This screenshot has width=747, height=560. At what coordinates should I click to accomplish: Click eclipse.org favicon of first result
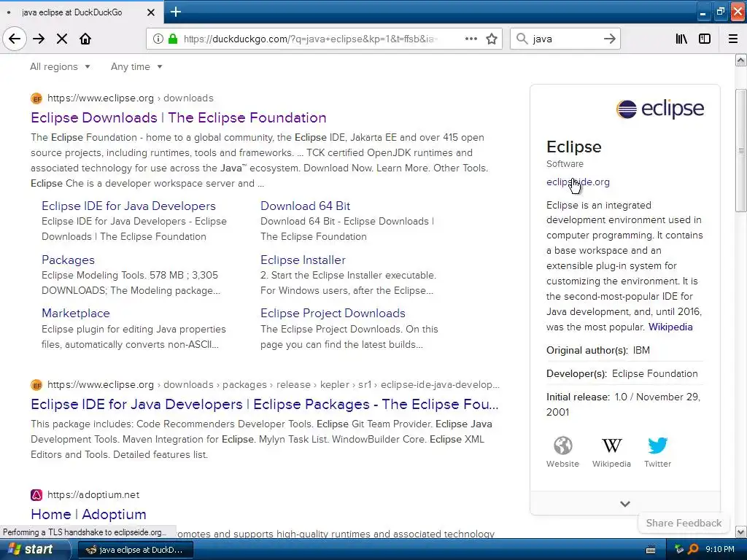[x=36, y=98]
